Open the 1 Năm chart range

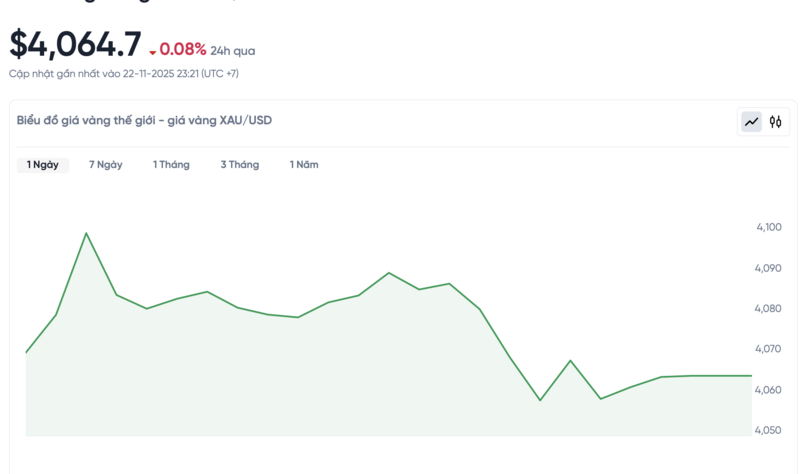(x=304, y=165)
